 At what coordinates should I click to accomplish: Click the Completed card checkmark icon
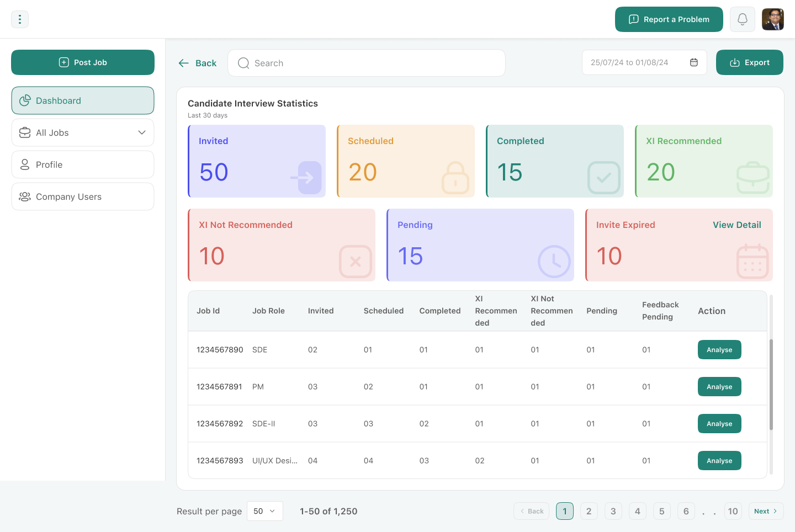coord(603,177)
